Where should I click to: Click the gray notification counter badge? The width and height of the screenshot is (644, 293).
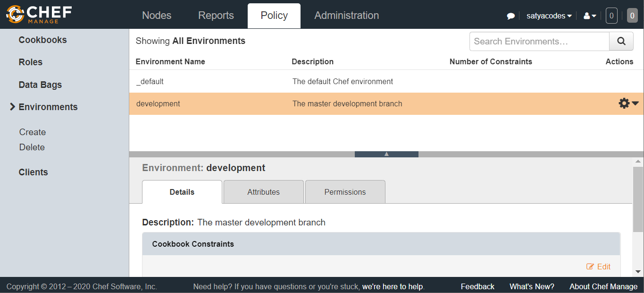click(x=632, y=16)
